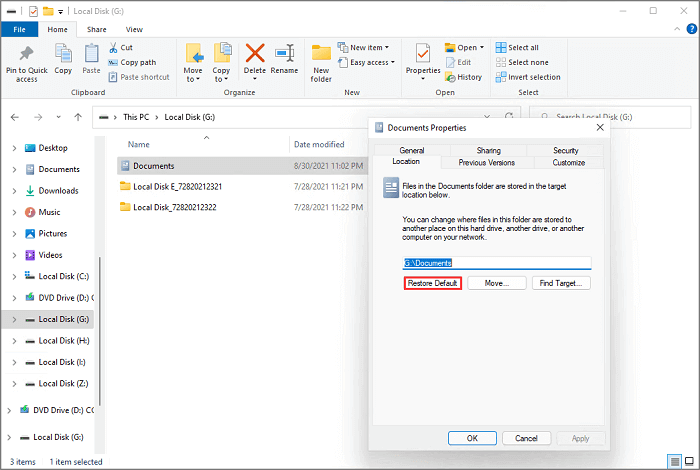The image size is (700, 470).
Task: Open the Security tab in Properties
Action: pyautogui.click(x=566, y=150)
